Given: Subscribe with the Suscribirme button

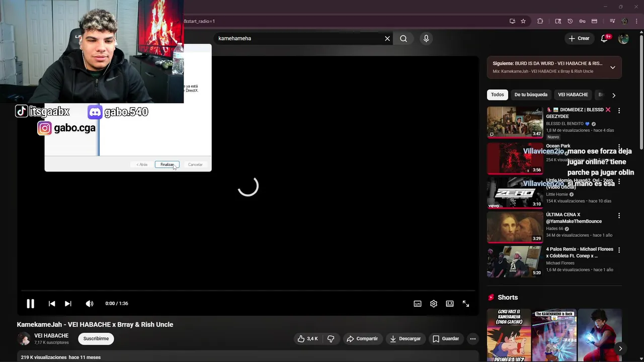Looking at the screenshot, I should (96, 339).
